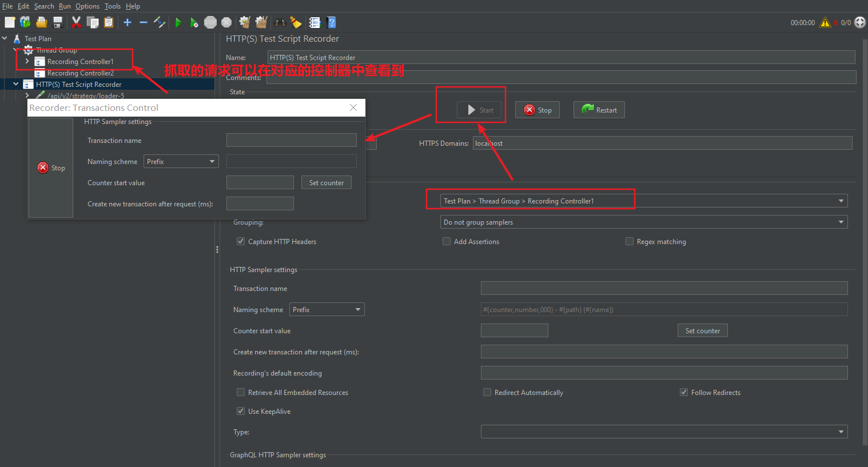
Task: Open the Type dropdown
Action: 664,432
